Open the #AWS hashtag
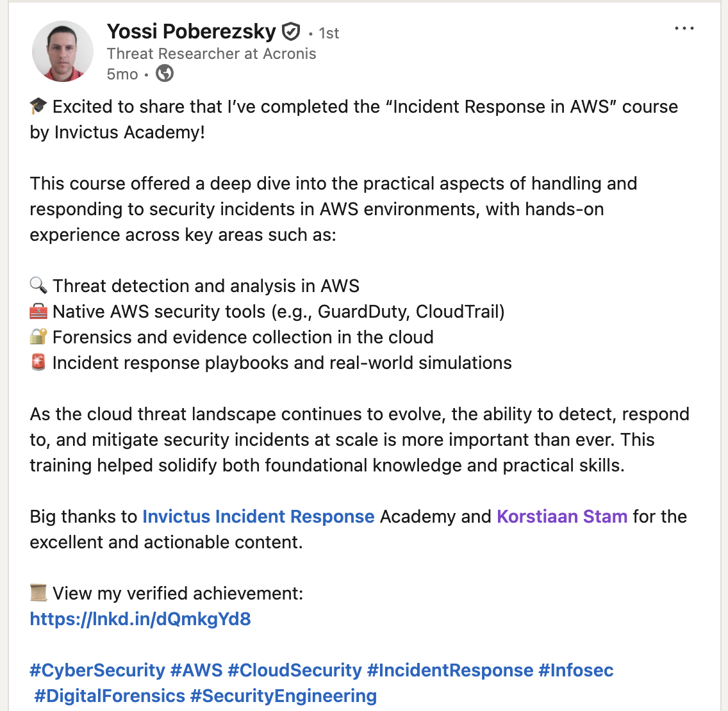 tap(196, 670)
